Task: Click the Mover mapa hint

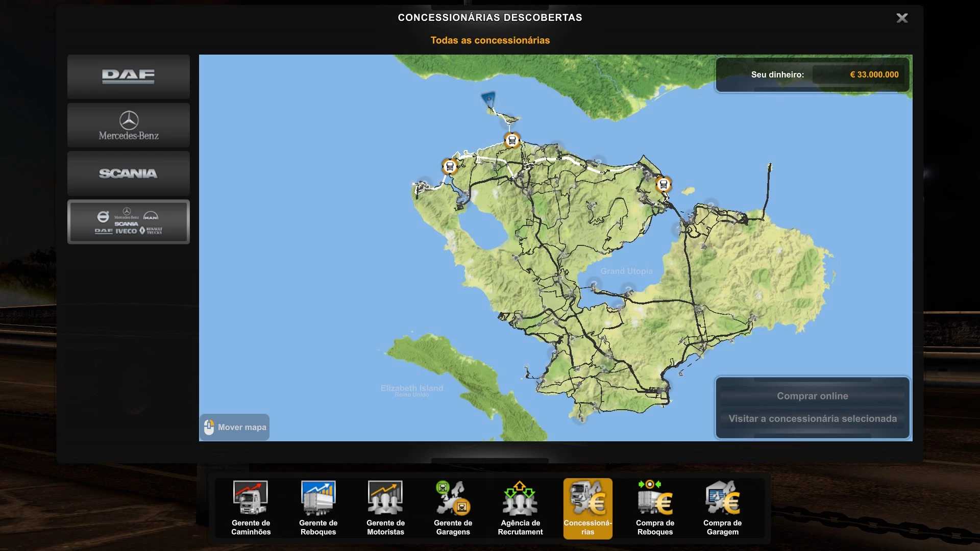Action: pyautogui.click(x=235, y=427)
